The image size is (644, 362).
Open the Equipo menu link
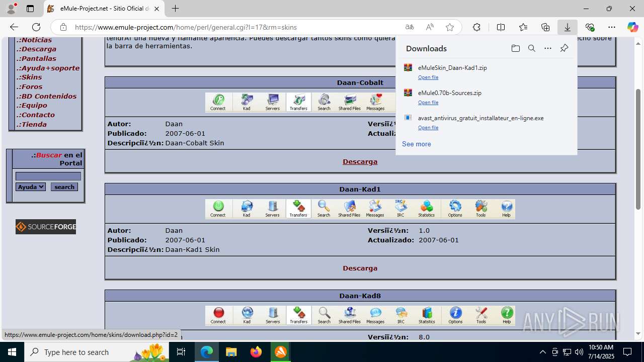coord(32,105)
